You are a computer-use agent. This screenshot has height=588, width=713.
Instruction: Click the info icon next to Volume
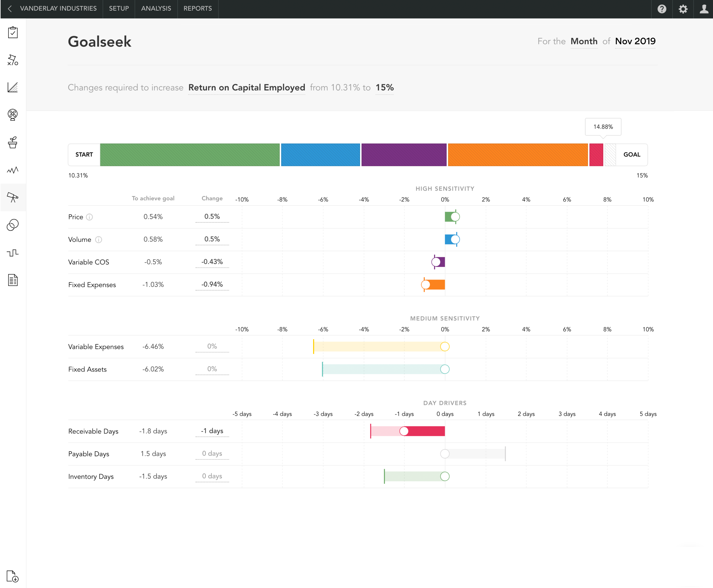pos(99,240)
